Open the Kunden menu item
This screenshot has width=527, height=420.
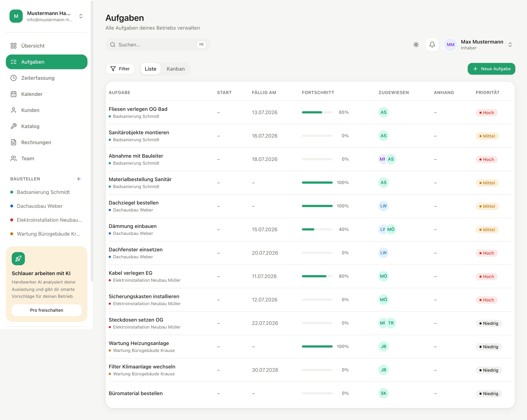(46, 110)
